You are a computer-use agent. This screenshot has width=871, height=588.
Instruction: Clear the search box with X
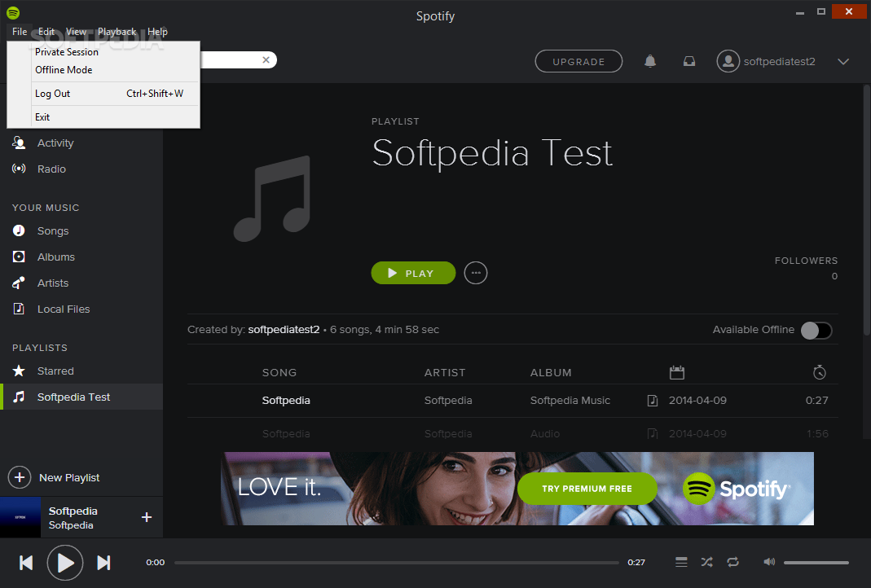[x=266, y=60]
